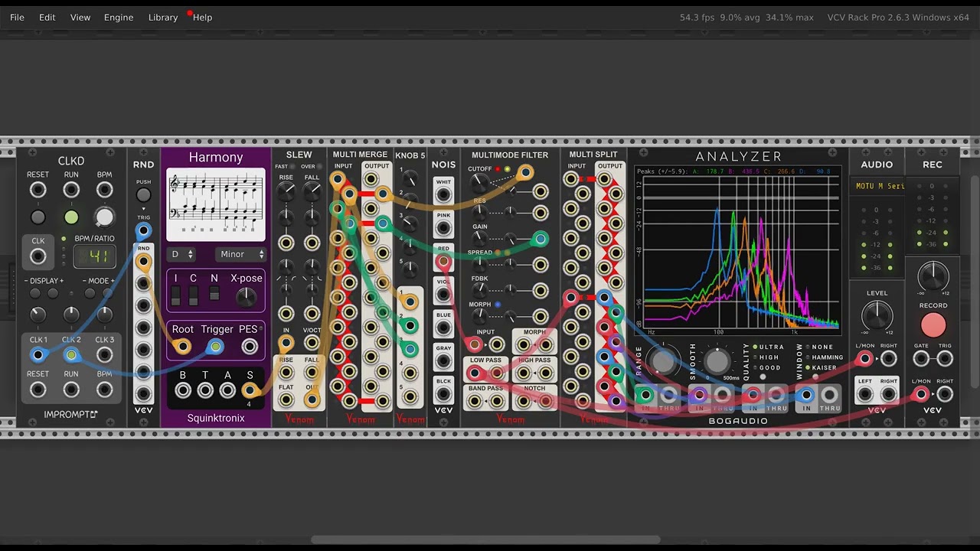The image size is (980, 551).
Task: Open the AUDIO device selector showing MOTU M Seri
Action: coord(877,186)
